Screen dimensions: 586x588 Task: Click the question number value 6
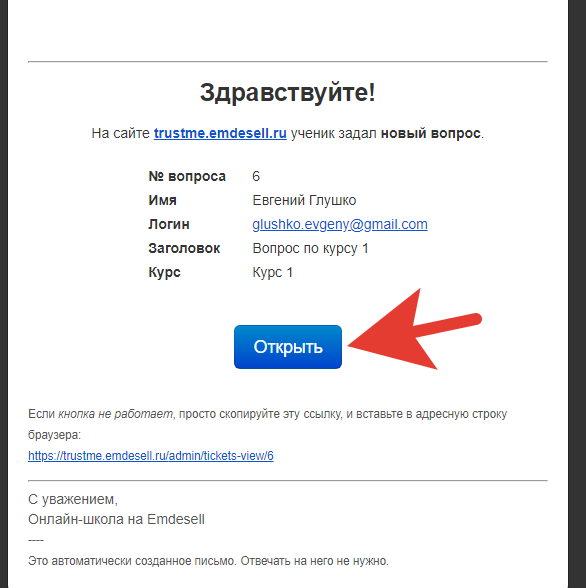pos(256,176)
